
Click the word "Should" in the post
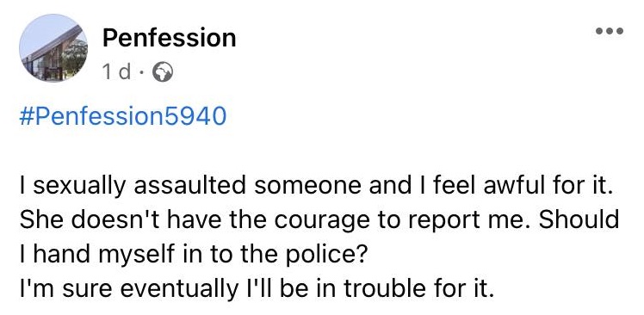point(579,220)
